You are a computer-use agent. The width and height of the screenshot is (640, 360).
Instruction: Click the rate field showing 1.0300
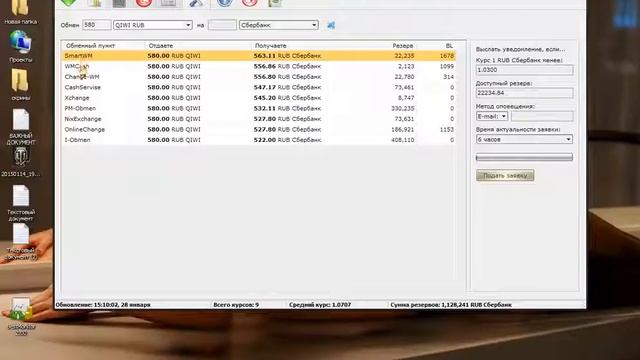point(524,70)
